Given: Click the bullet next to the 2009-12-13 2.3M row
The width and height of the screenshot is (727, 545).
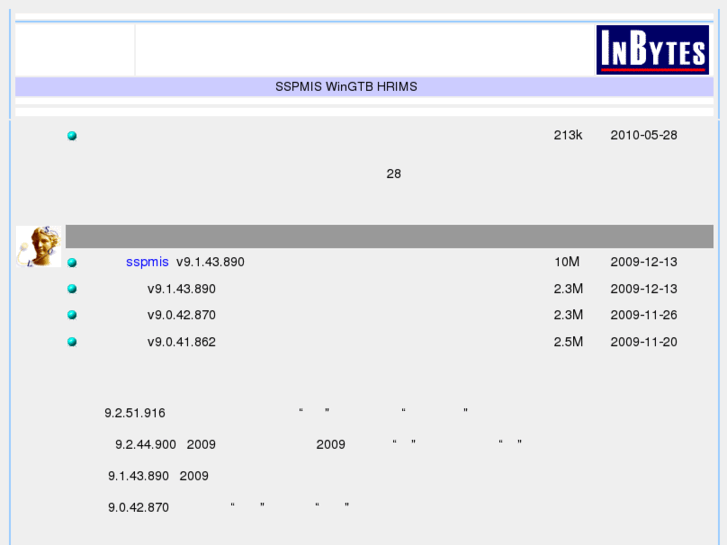Looking at the screenshot, I should point(72,289).
